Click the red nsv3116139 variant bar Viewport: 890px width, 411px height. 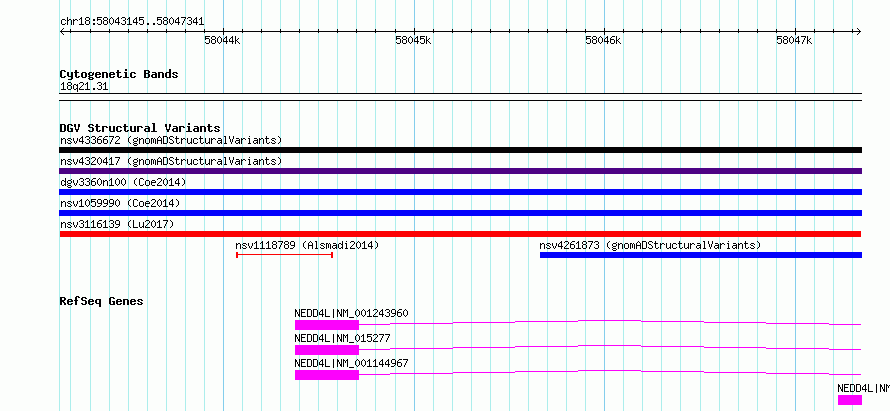point(460,234)
